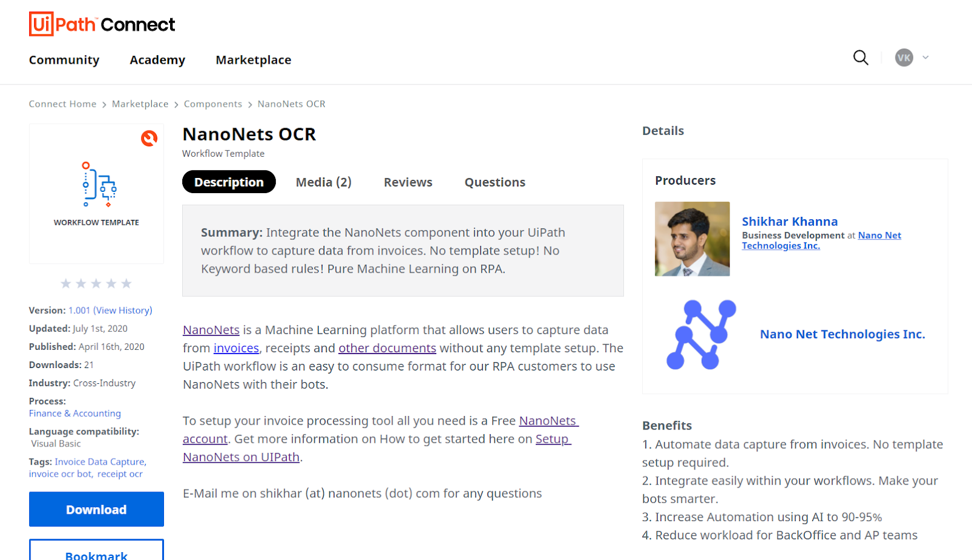The width and height of the screenshot is (972, 560).
Task: Go to Components in the breadcrumb
Action: (213, 104)
